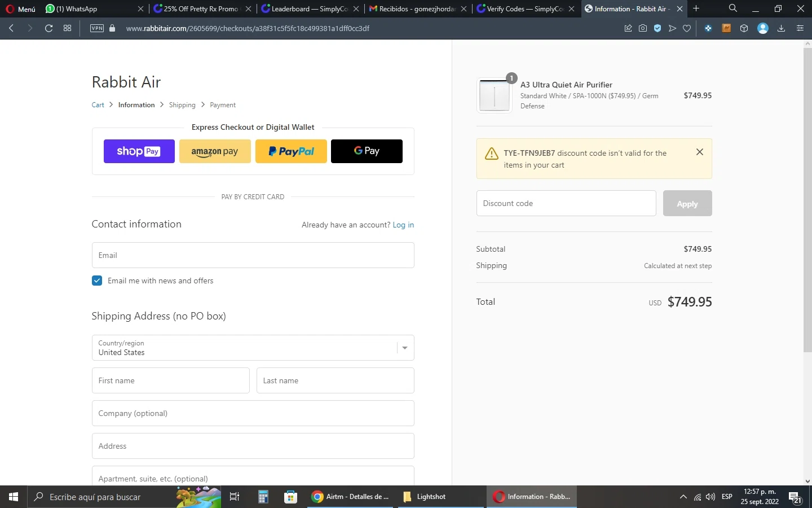Pay with the PayPal button
The width and height of the screenshot is (812, 508).
coord(291,151)
